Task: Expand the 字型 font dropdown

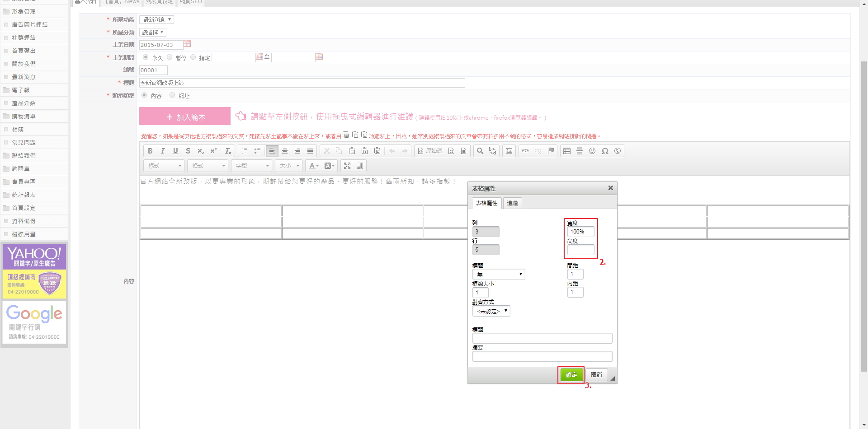Action: 252,166
